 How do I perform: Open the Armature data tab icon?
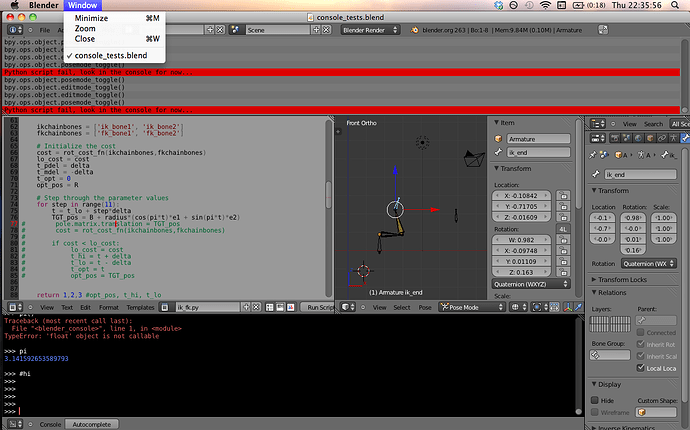pyautogui.click(x=673, y=139)
